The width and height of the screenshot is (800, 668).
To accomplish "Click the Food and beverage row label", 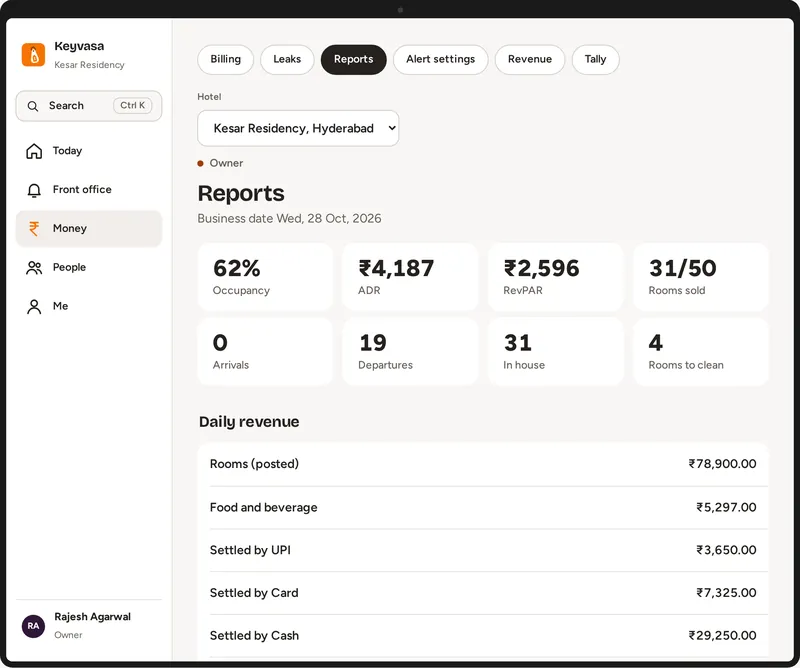I will click(x=263, y=507).
